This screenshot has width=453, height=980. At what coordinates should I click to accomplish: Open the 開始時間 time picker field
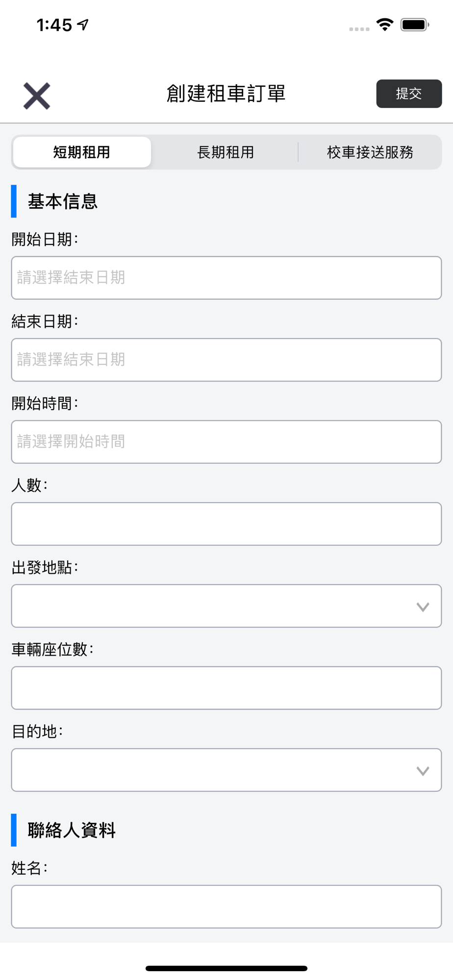pyautogui.click(x=226, y=441)
